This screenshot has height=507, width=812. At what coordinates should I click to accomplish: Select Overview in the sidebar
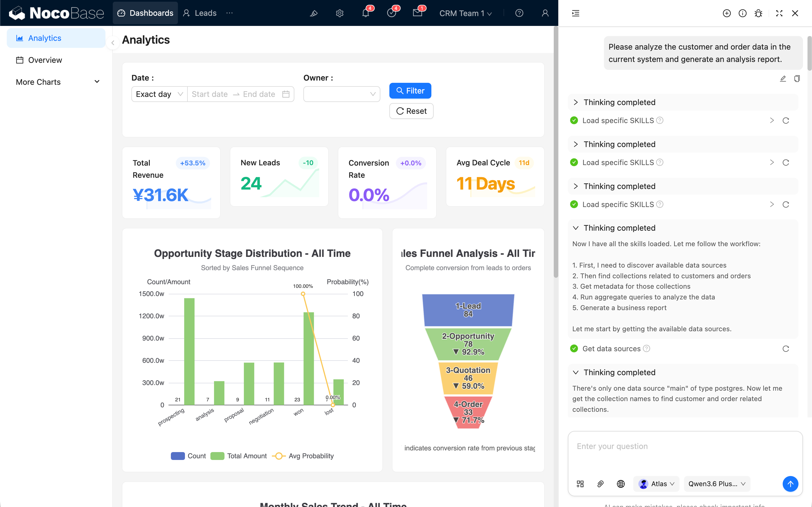(45, 60)
